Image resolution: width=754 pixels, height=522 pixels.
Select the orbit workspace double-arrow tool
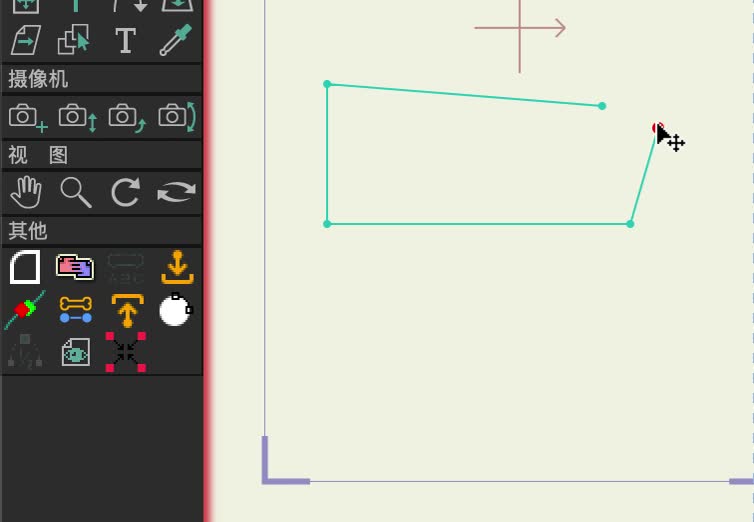(x=176, y=192)
